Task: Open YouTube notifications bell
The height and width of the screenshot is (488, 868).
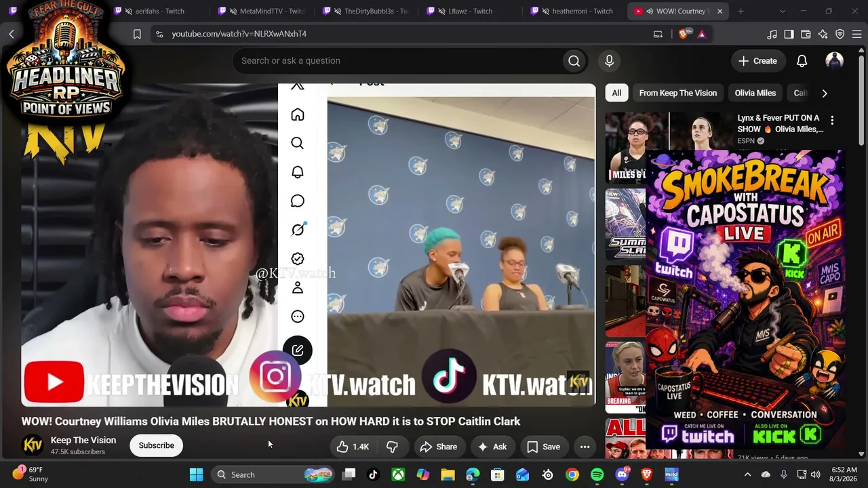Action: [802, 61]
